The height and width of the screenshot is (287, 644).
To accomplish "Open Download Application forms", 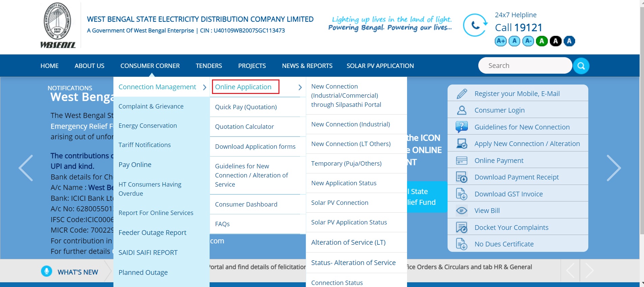I will click(255, 146).
